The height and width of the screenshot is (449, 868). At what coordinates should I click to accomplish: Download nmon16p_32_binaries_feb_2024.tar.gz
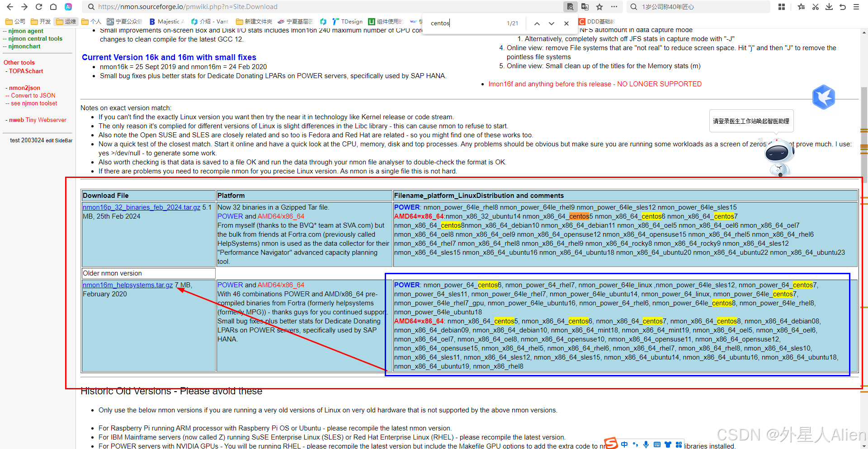pos(142,207)
